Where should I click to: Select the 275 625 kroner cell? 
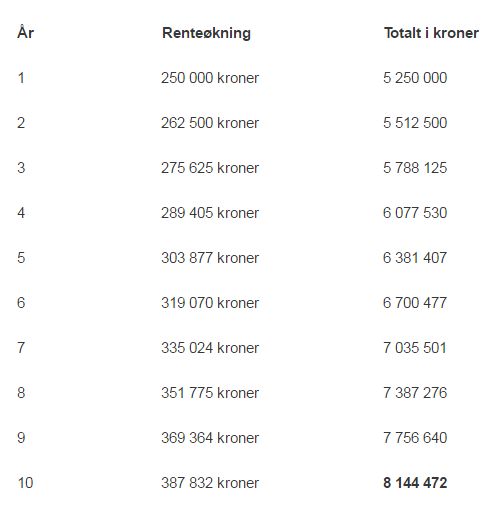tap(210, 168)
